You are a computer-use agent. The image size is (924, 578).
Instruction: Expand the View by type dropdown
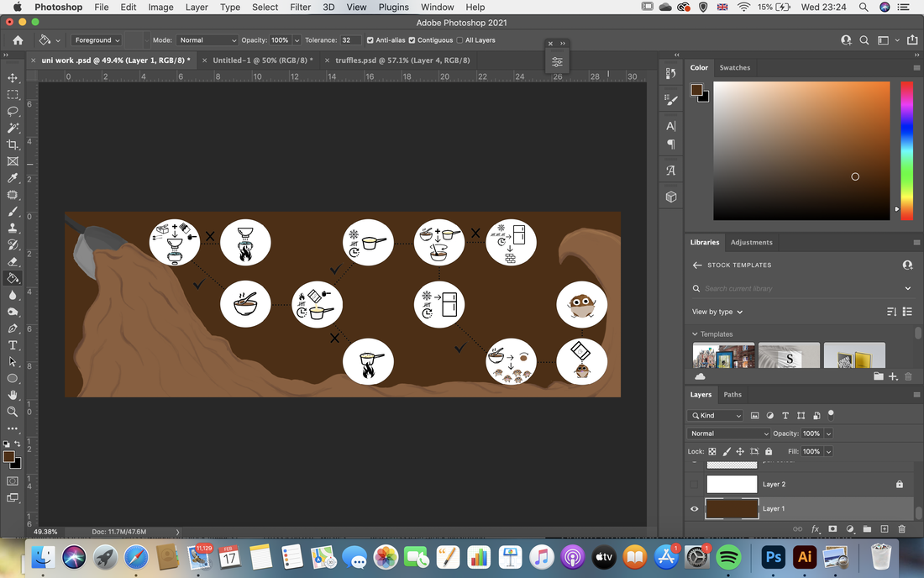pos(717,312)
